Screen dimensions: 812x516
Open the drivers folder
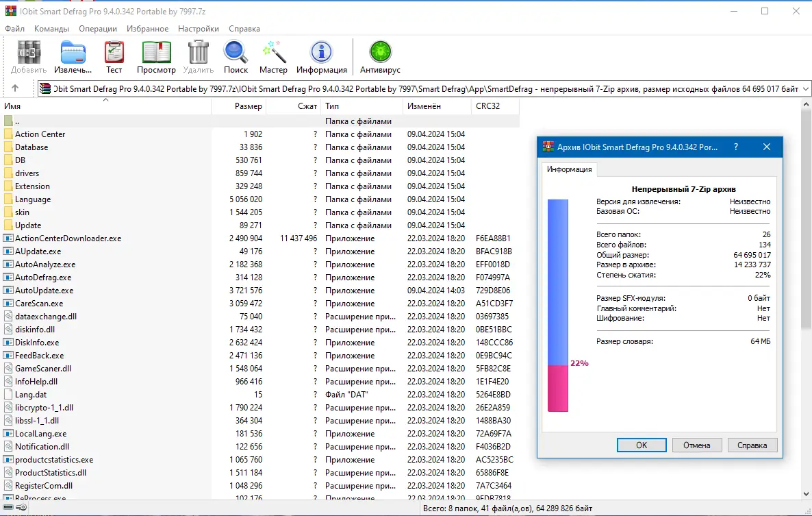click(30, 173)
